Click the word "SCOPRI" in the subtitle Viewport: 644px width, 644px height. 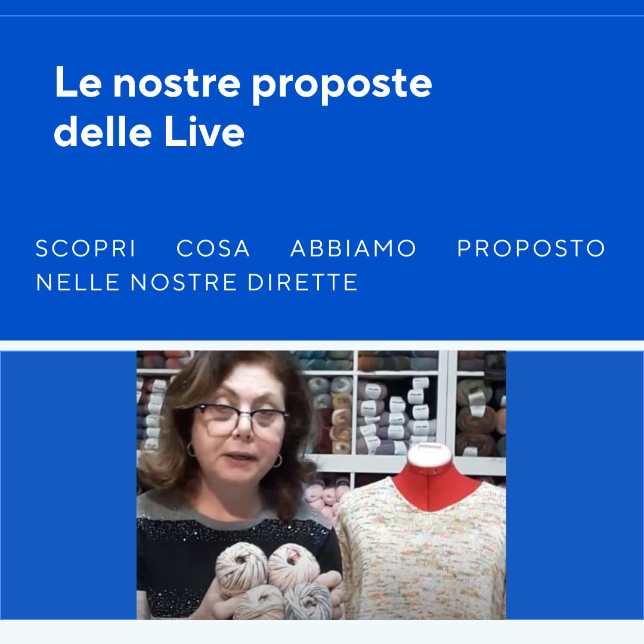click(x=85, y=249)
